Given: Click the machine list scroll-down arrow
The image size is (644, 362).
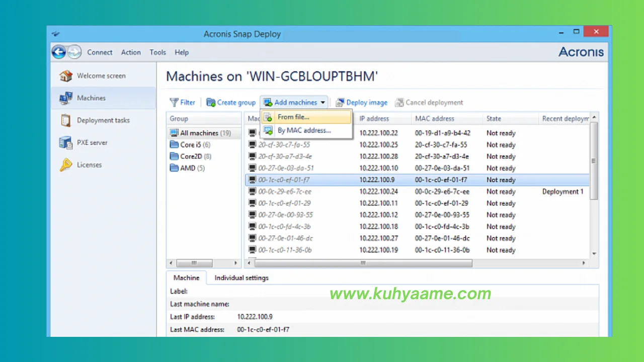Looking at the screenshot, I should 594,254.
